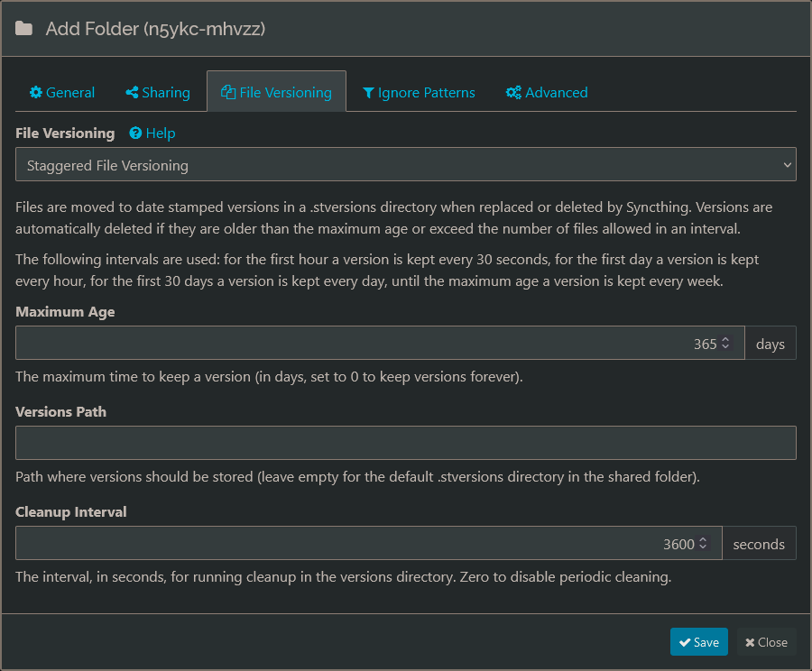Click the folder icon in dialog header

pos(24,29)
